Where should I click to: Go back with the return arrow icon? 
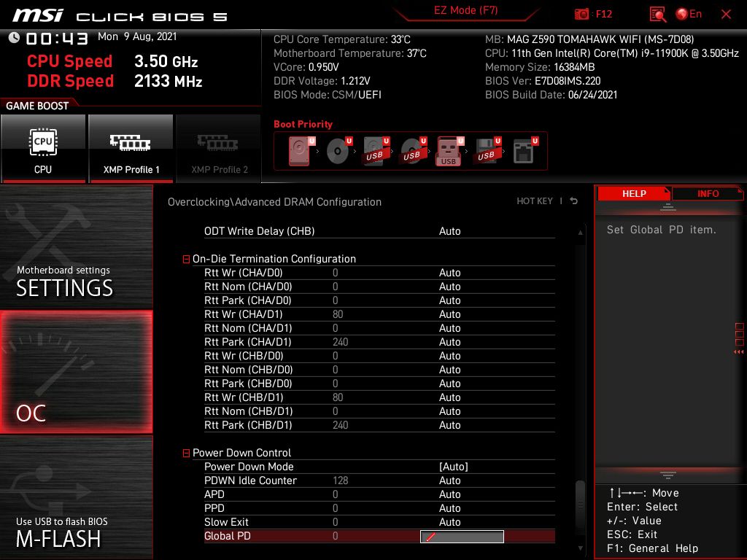click(x=573, y=201)
